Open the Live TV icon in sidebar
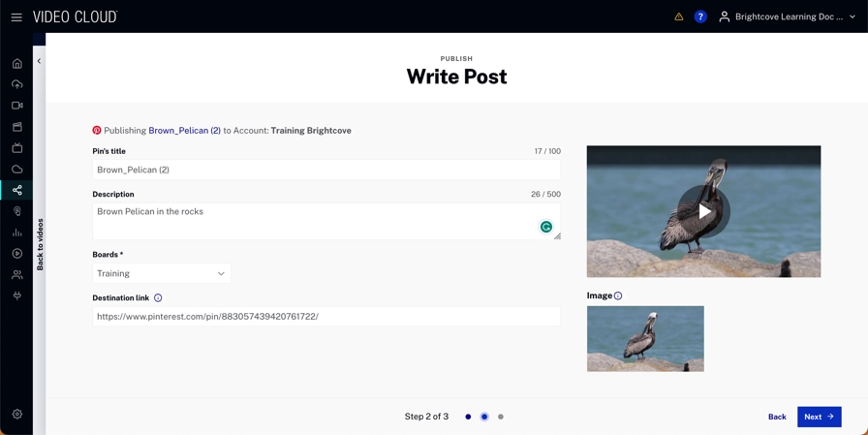Screen dimensions: 868x435 tap(17, 148)
